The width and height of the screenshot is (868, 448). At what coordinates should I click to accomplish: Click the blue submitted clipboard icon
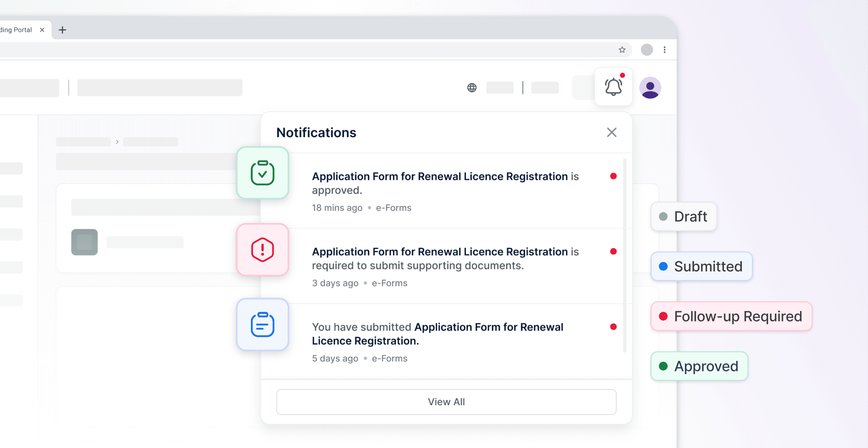tap(263, 325)
